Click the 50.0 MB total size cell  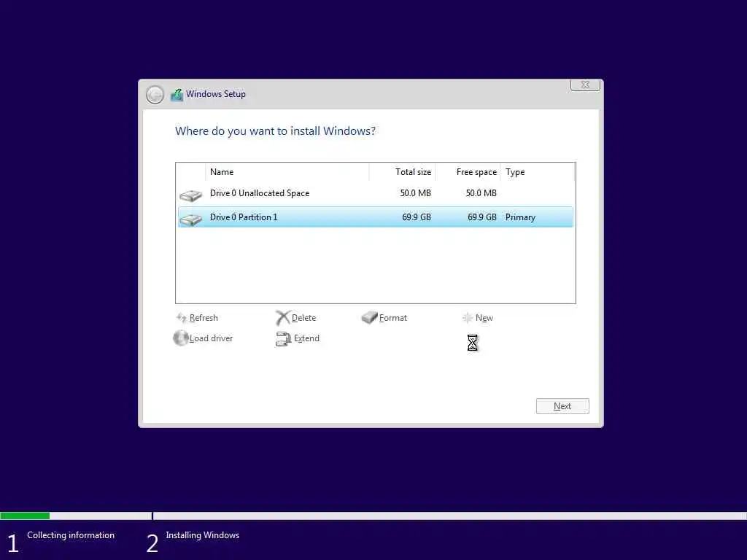(x=415, y=193)
